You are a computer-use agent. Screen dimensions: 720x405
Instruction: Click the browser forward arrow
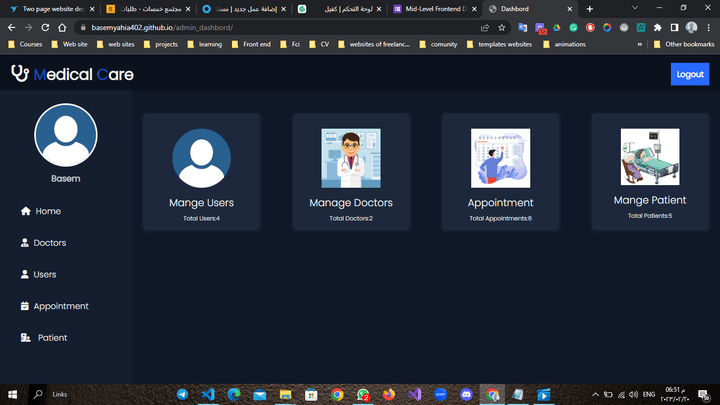(28, 28)
